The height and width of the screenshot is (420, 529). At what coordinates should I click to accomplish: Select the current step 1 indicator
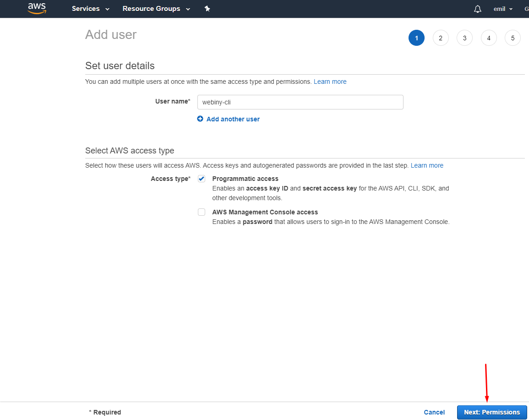(416, 38)
